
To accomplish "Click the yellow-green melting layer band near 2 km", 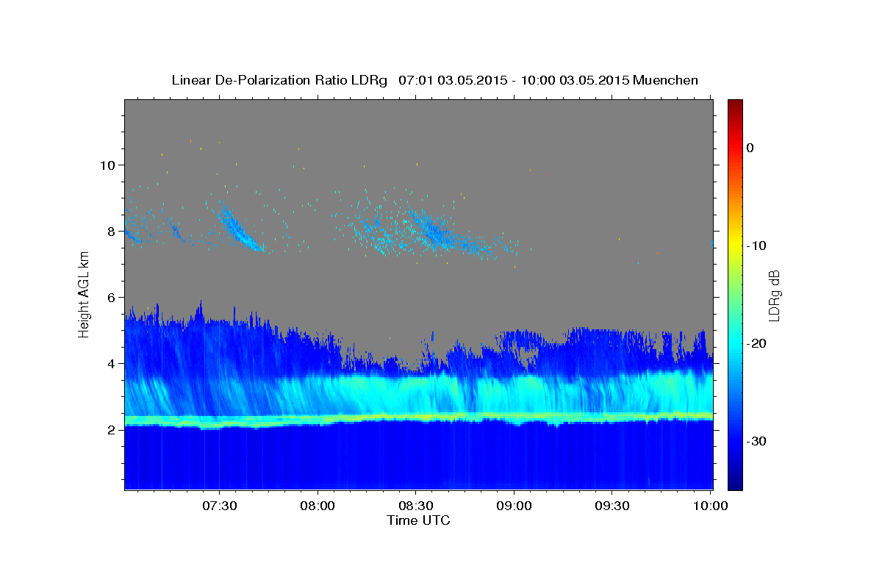I will [x=419, y=419].
